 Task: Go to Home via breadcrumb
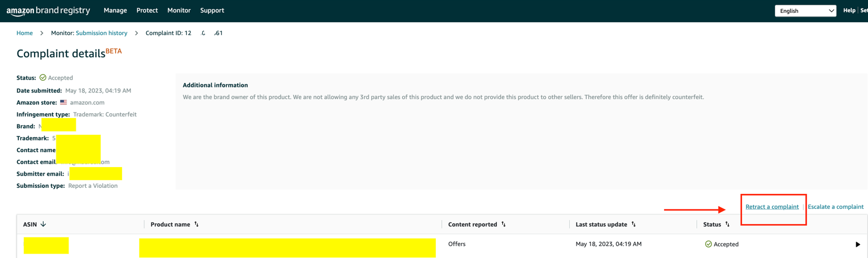click(x=25, y=33)
